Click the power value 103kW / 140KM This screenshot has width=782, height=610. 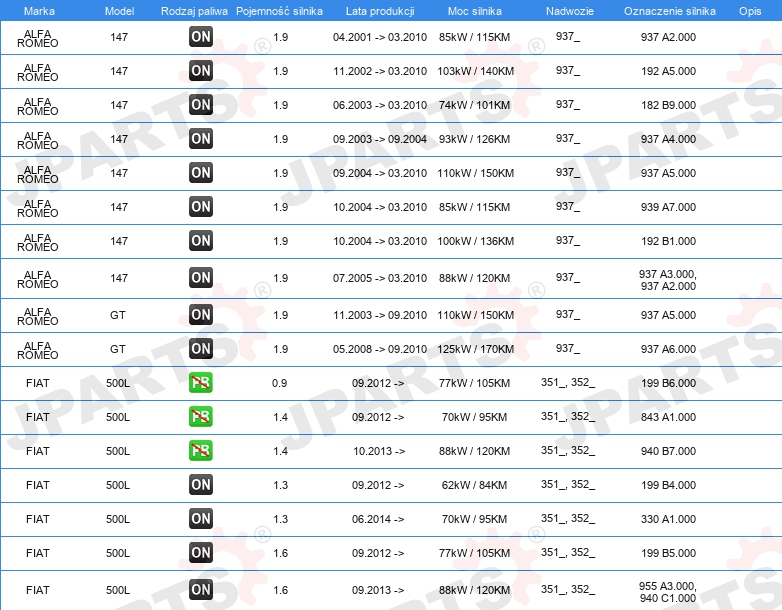click(x=475, y=71)
